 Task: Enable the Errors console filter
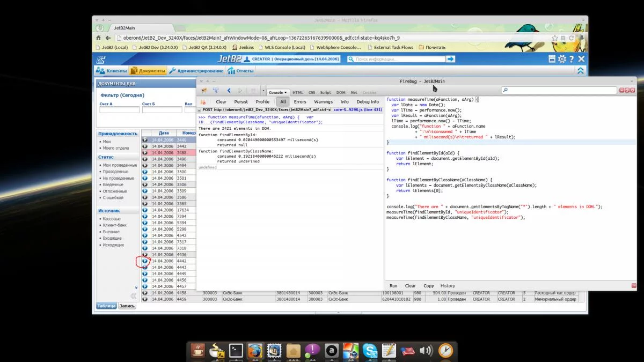click(x=300, y=102)
